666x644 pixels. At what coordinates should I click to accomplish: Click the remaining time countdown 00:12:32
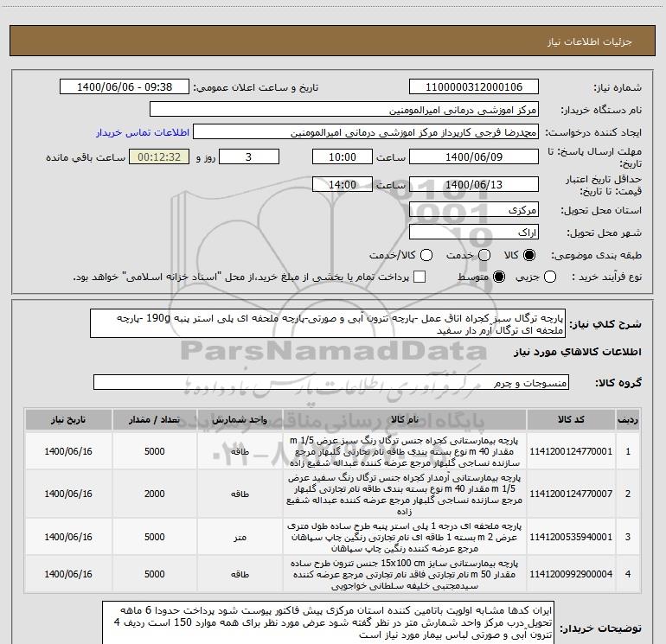[159, 157]
